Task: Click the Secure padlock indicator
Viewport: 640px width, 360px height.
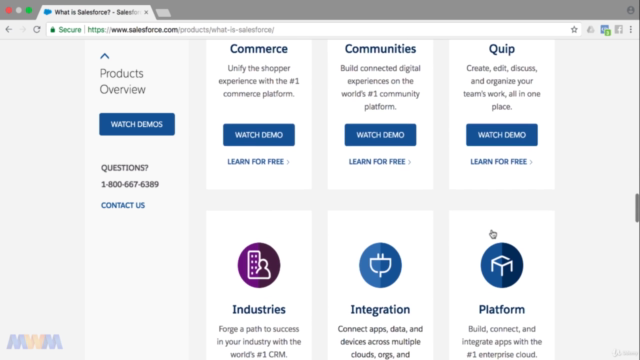Action: click(x=65, y=29)
